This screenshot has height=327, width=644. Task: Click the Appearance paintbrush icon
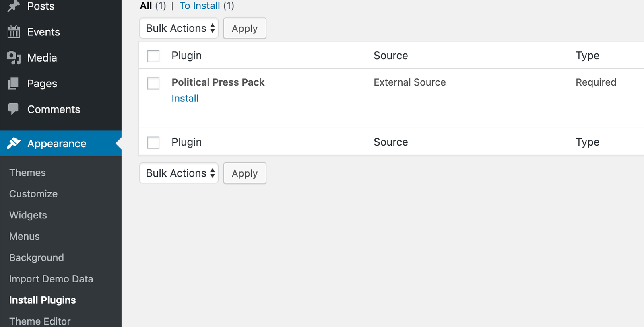pos(14,143)
